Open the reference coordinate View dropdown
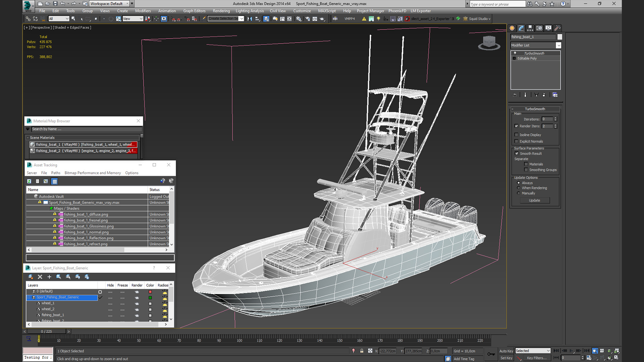644x362 pixels. pyautogui.click(x=133, y=19)
